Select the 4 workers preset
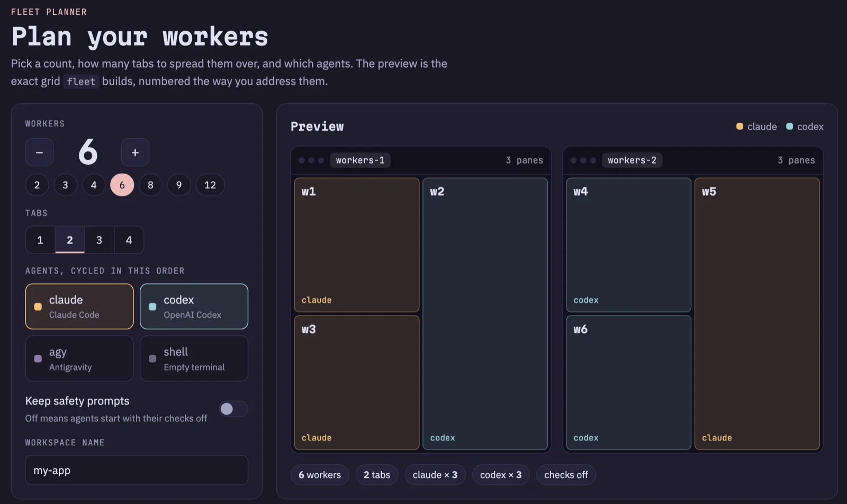Viewport: 847px width, 504px height. (x=94, y=185)
